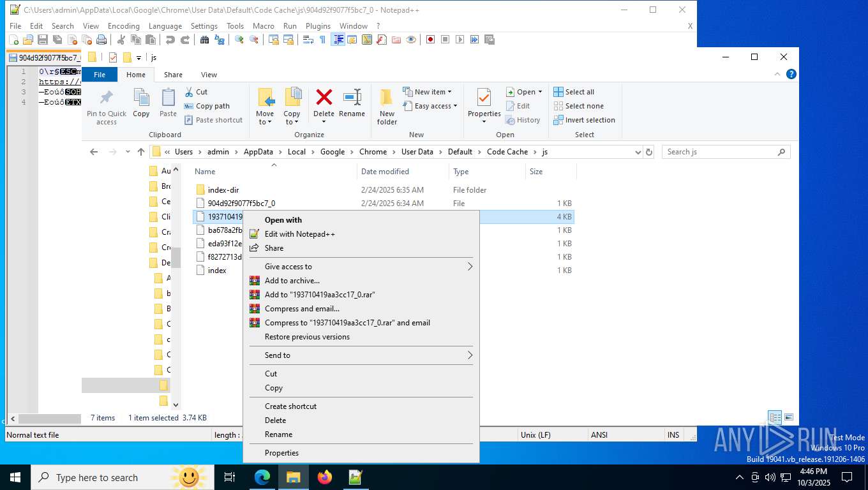The image size is (868, 490).
Task: Click Notepad++ Find binoculars icon
Action: [x=205, y=40]
